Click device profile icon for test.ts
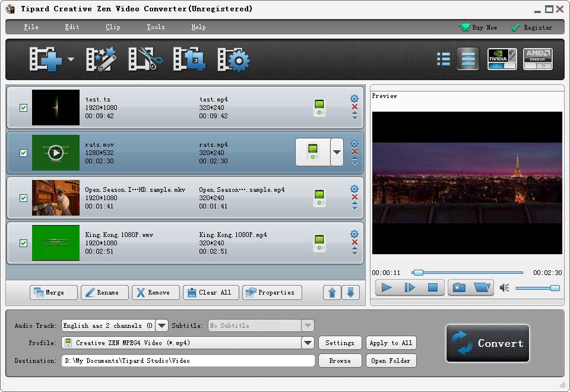 click(x=319, y=108)
